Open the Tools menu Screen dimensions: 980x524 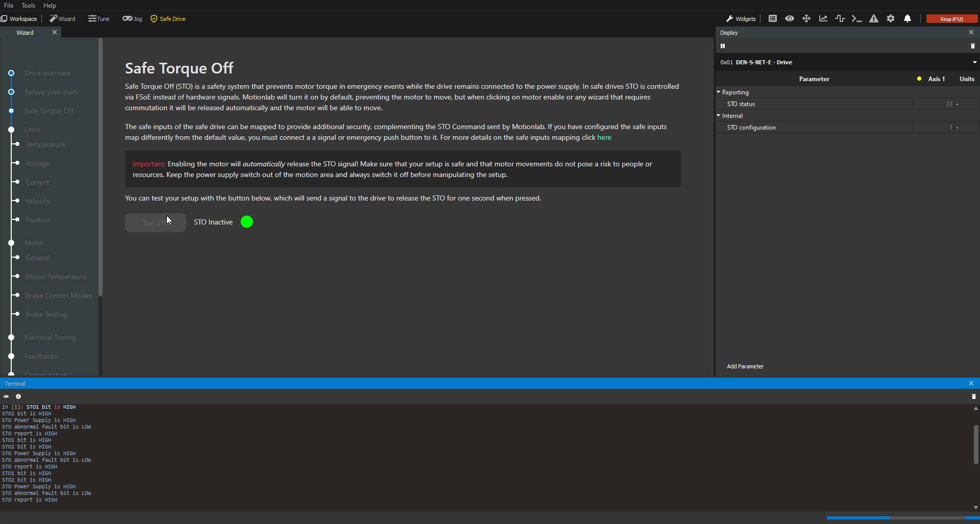[28, 6]
